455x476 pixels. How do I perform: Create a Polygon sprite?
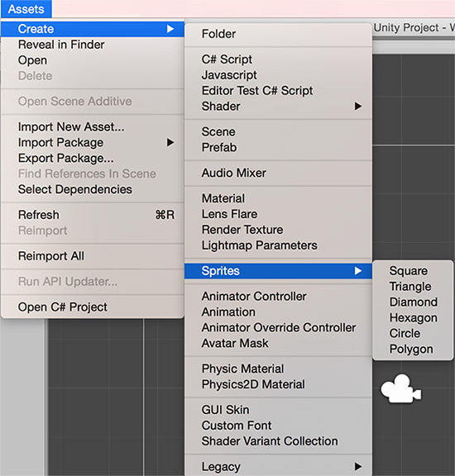pyautogui.click(x=413, y=349)
